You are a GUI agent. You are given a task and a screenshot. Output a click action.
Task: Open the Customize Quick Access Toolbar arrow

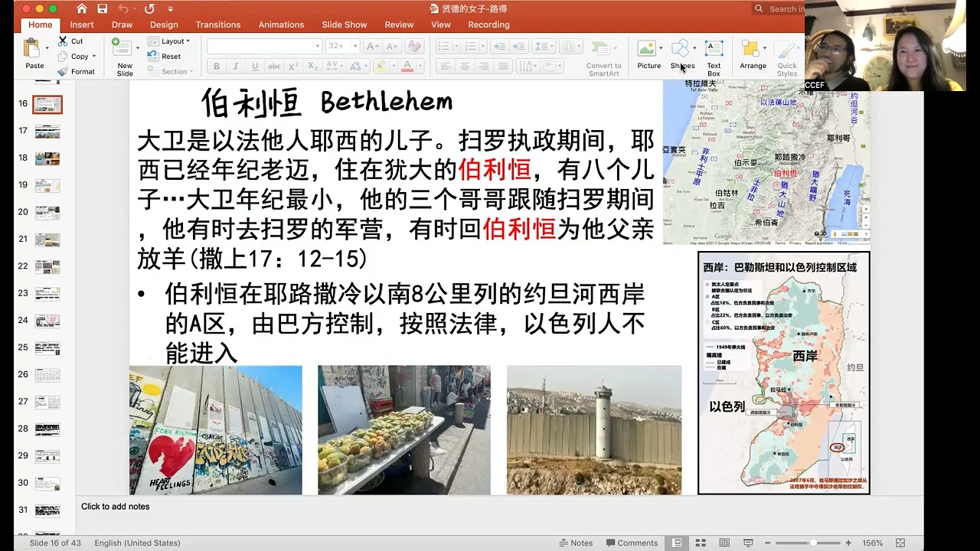click(x=170, y=9)
